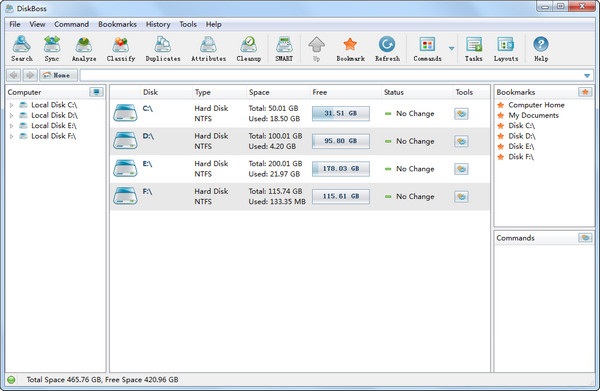The height and width of the screenshot is (391, 600).
Task: Launch the Sync toolbar icon
Action: [52, 49]
